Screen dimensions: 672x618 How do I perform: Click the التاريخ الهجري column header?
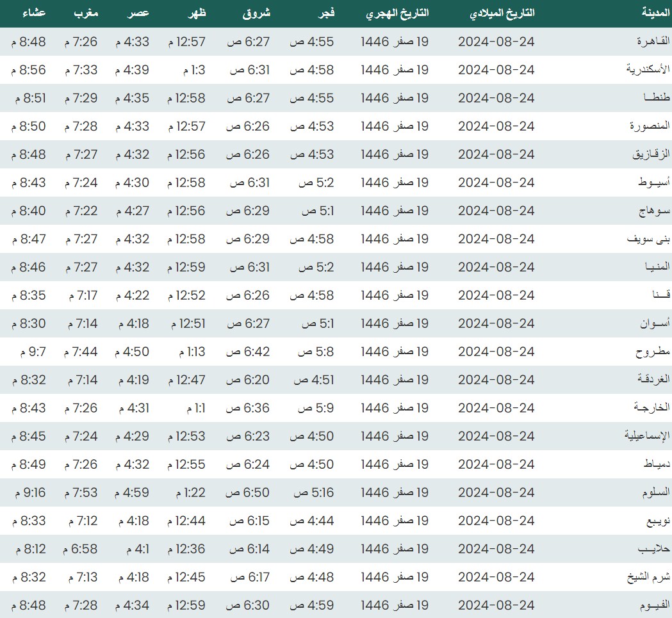coord(397,13)
